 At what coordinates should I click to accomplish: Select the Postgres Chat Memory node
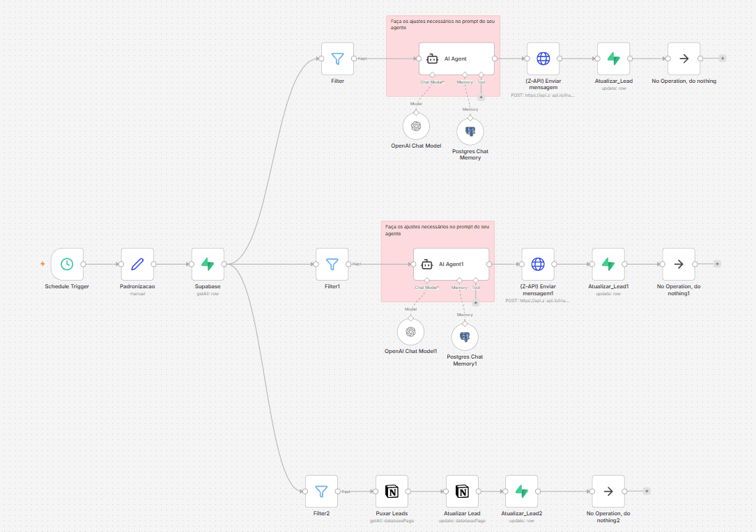tap(470, 132)
